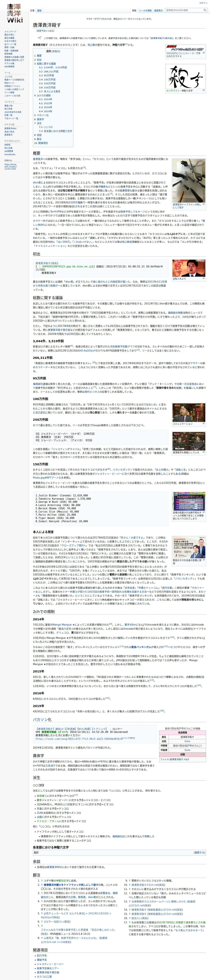Open 長谷川亮太 category in the sidebar
Image resolution: width=210 pixels, height=980 pixels.
(9, 132)
